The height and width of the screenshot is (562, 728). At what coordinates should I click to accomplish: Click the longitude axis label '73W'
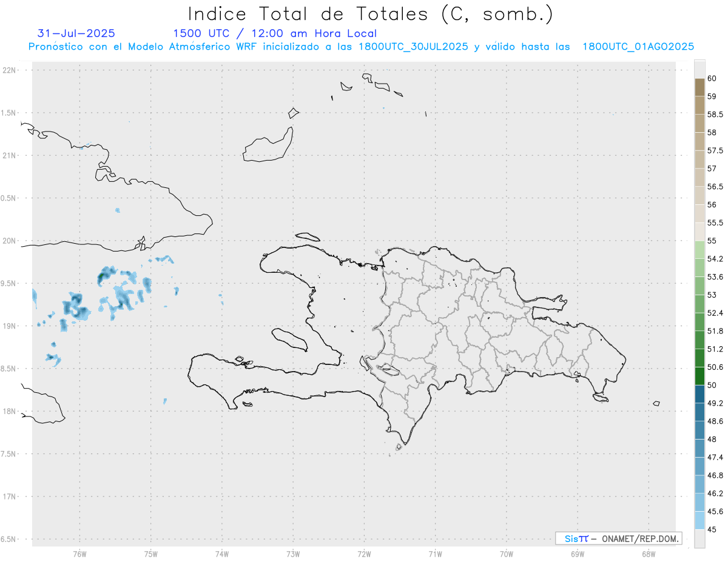(x=293, y=554)
